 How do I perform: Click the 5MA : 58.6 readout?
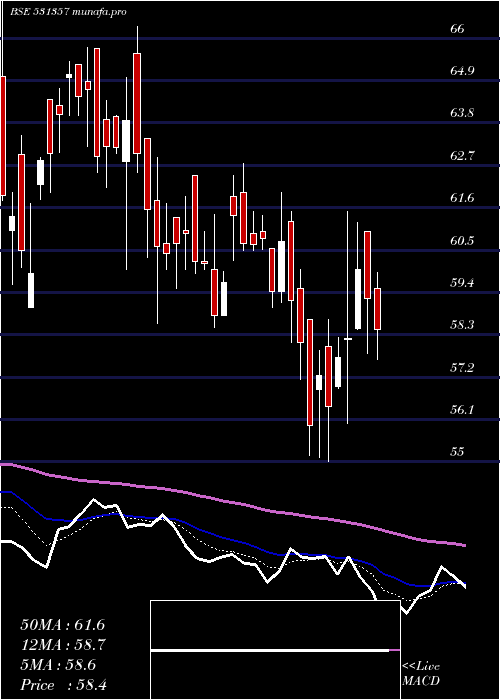point(58,665)
